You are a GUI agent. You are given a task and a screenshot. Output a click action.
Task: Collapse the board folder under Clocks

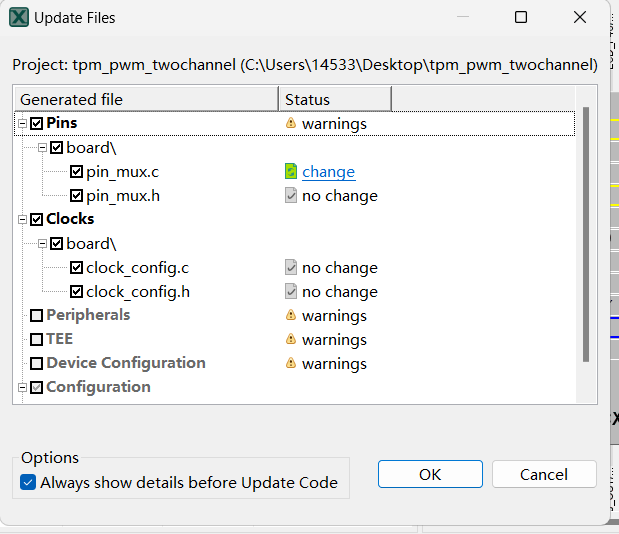(x=42, y=244)
